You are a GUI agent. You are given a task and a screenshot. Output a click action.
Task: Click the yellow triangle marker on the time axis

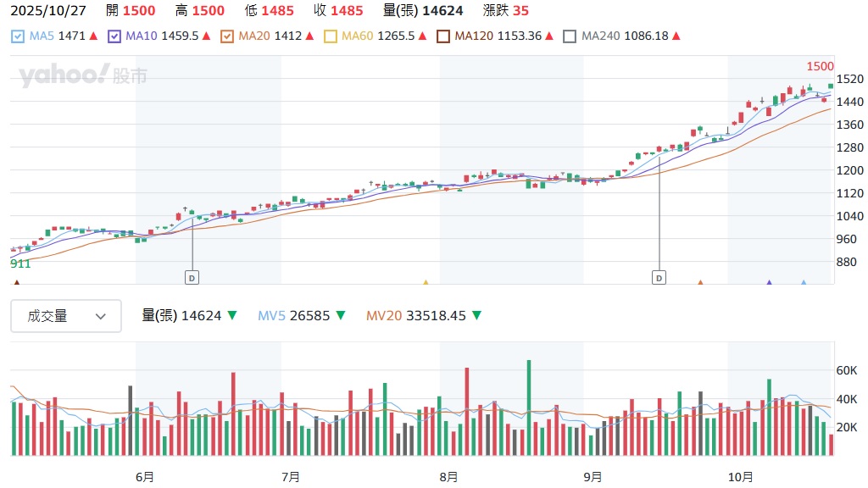(x=426, y=282)
